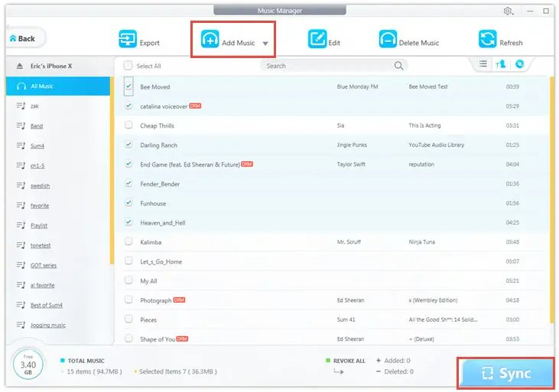The image size is (559, 392).
Task: Click the Delete Music icon
Action: click(388, 40)
